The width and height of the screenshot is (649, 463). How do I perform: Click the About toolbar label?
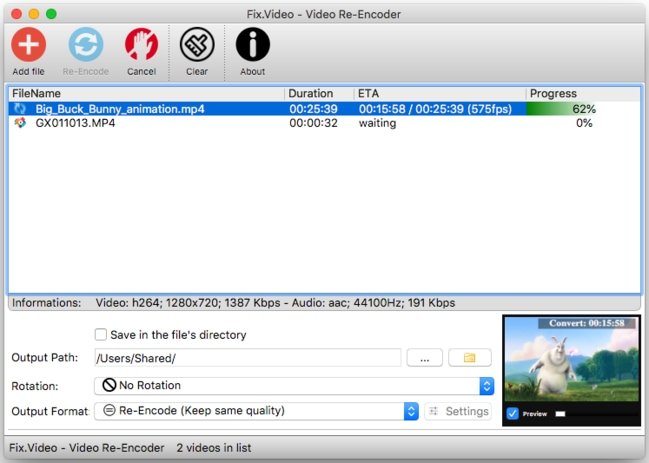[252, 72]
